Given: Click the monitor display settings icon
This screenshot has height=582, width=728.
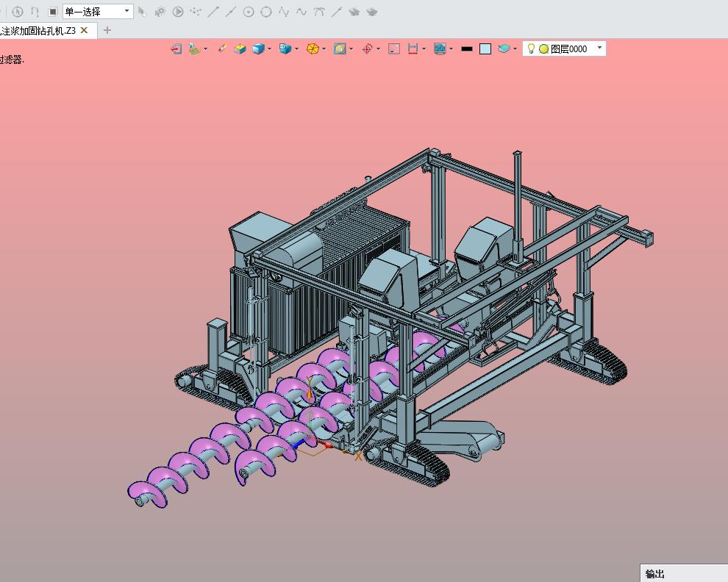Looking at the screenshot, I should click(440, 48).
